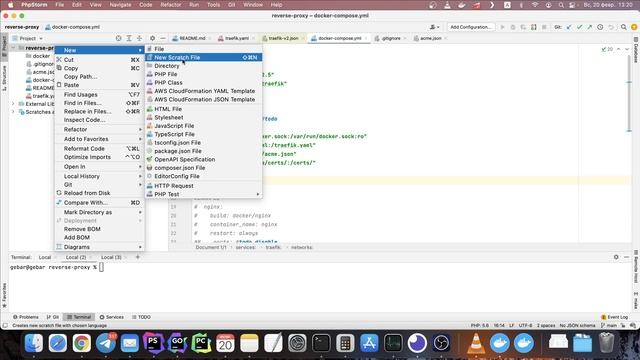Select Optimize Imports
The image size is (640, 360).
(x=100, y=157)
